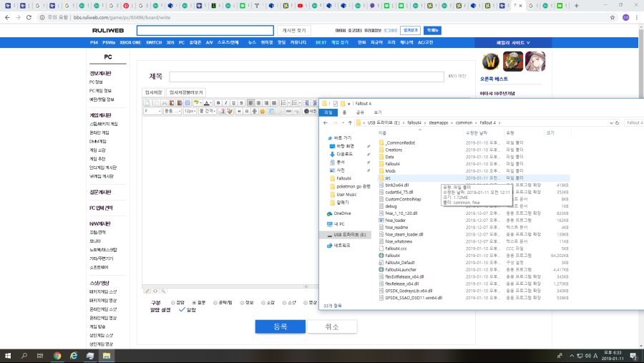This screenshot has width=644, height=363.
Task: Open the 공유 ribbon tab in Explorer
Action: [x=360, y=112]
